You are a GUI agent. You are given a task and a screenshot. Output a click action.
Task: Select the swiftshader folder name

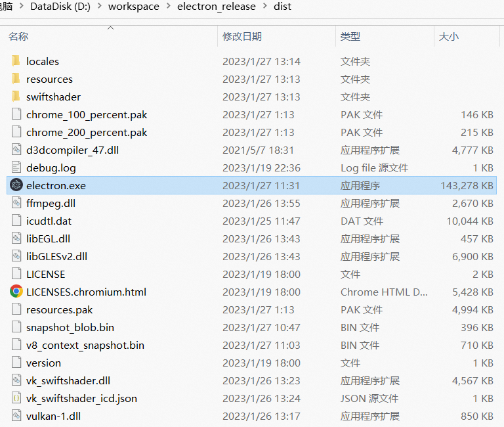pos(53,97)
